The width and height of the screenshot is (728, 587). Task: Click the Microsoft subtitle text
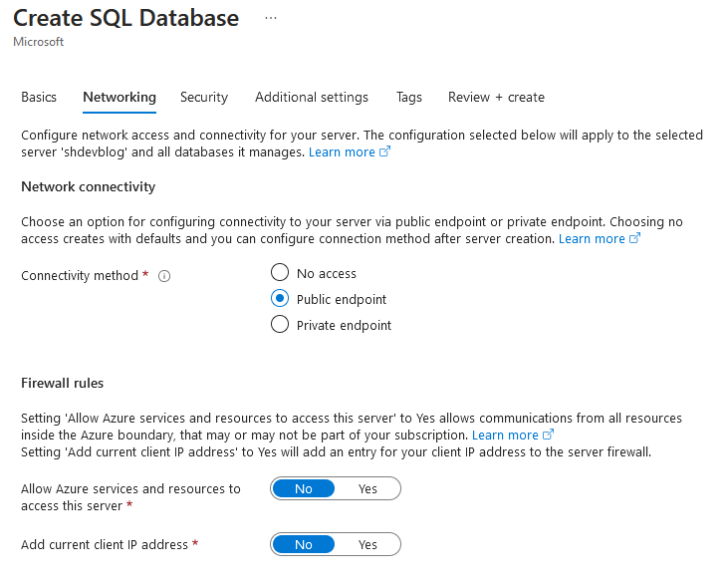coord(38,42)
